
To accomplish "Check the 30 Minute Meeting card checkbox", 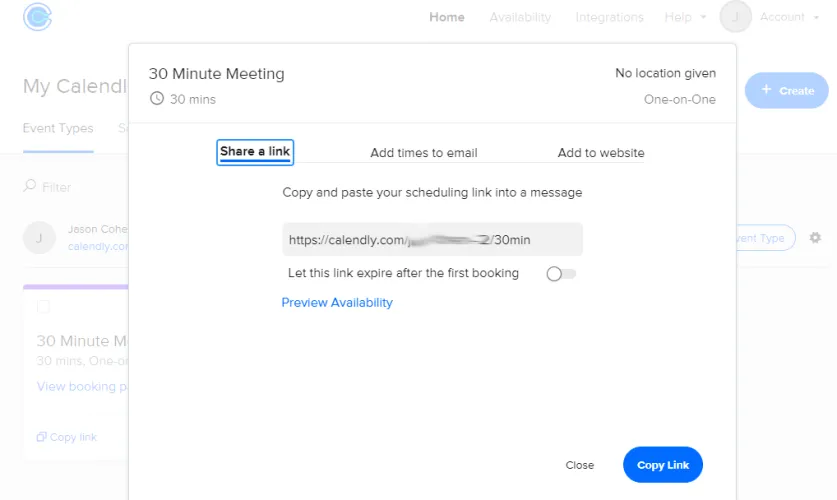I will tap(43, 307).
